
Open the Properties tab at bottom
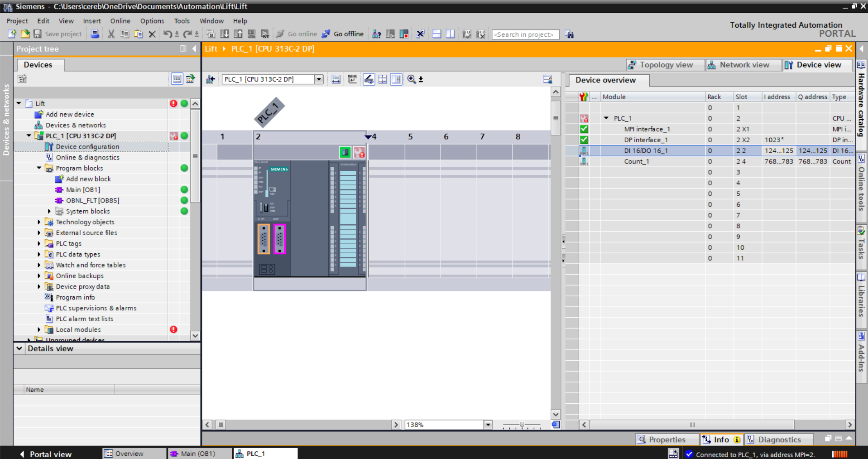tap(667, 440)
